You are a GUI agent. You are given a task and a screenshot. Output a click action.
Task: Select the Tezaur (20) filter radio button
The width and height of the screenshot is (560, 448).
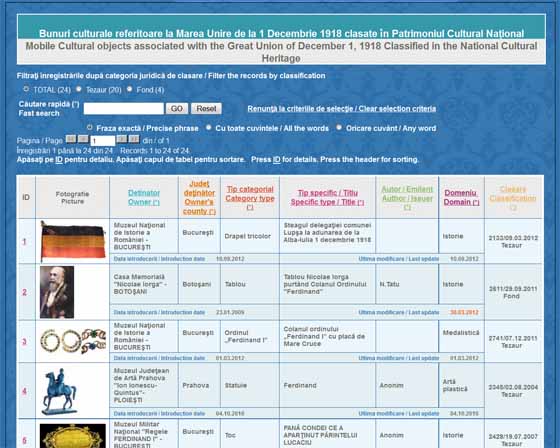click(x=79, y=89)
